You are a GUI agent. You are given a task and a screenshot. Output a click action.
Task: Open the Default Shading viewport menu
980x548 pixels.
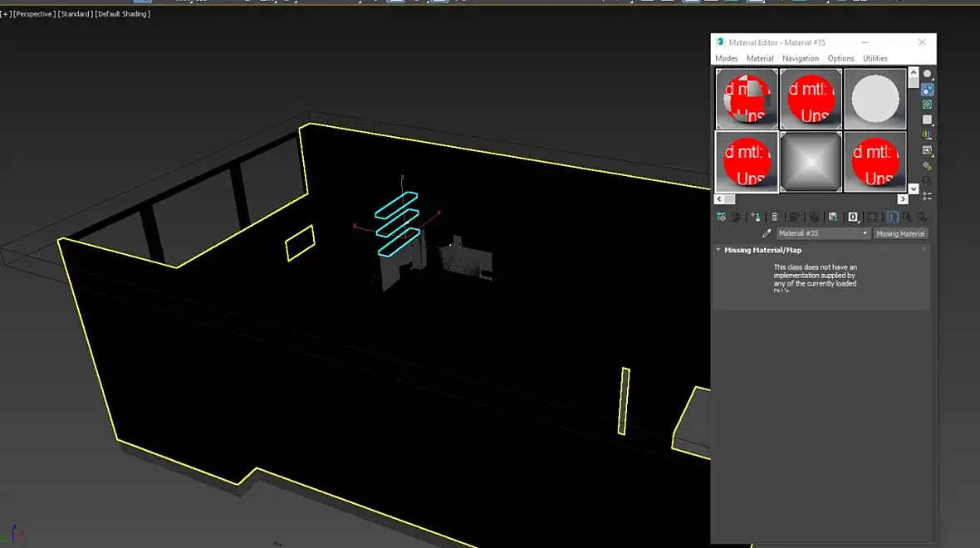click(x=123, y=14)
